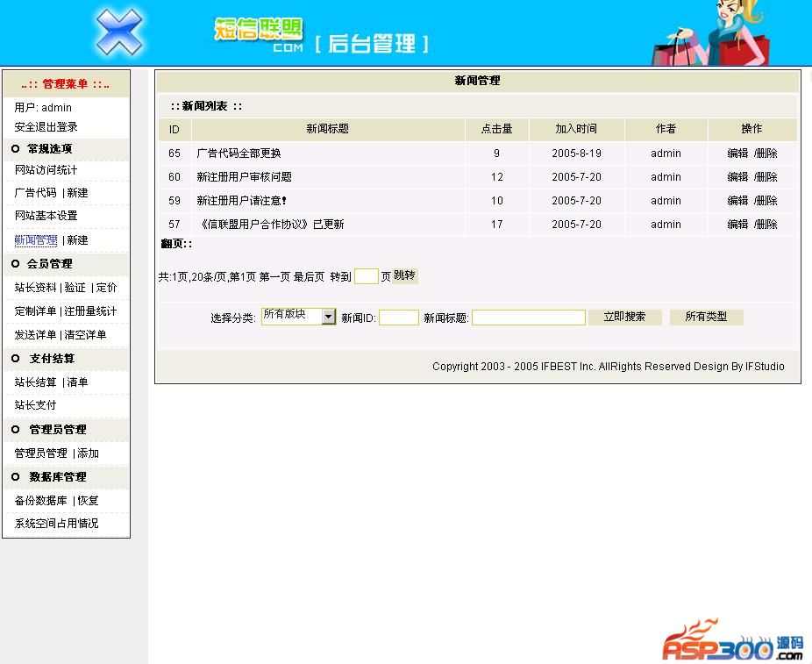Screen dimensions: 812x664
Task: Click 第一页 pagination link
Action: point(274,277)
